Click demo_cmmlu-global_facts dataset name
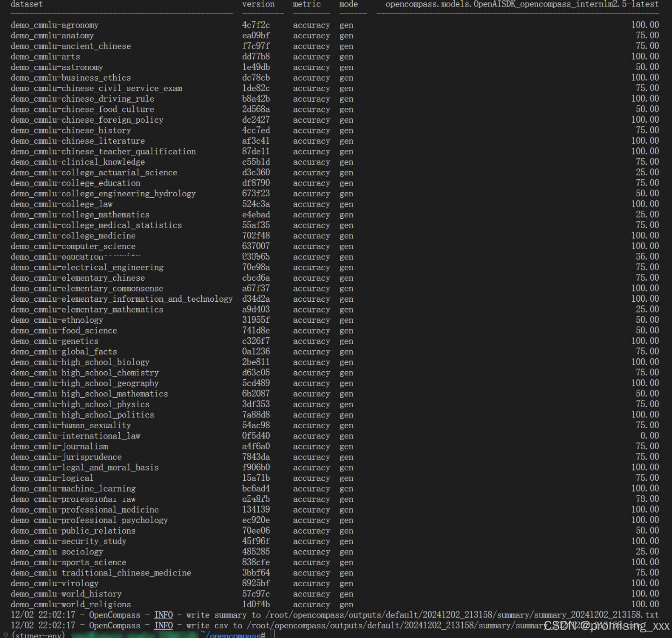The height and width of the screenshot is (638, 672). click(x=64, y=352)
